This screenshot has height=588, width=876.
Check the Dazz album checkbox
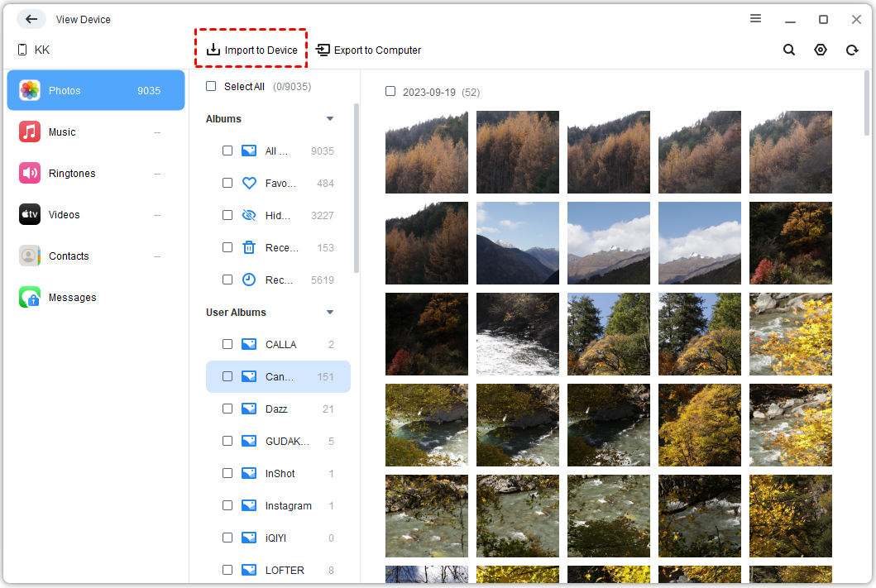pos(227,409)
